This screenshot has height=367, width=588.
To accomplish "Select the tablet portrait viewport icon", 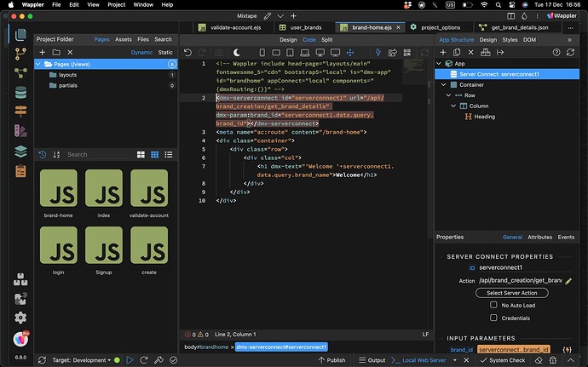I will 291,53.
